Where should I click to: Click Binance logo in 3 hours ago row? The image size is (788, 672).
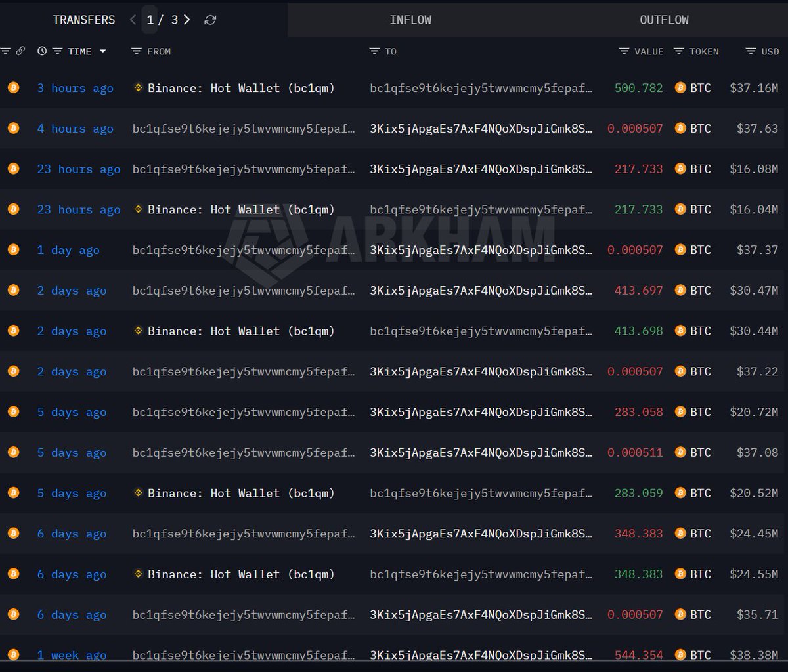(138, 87)
